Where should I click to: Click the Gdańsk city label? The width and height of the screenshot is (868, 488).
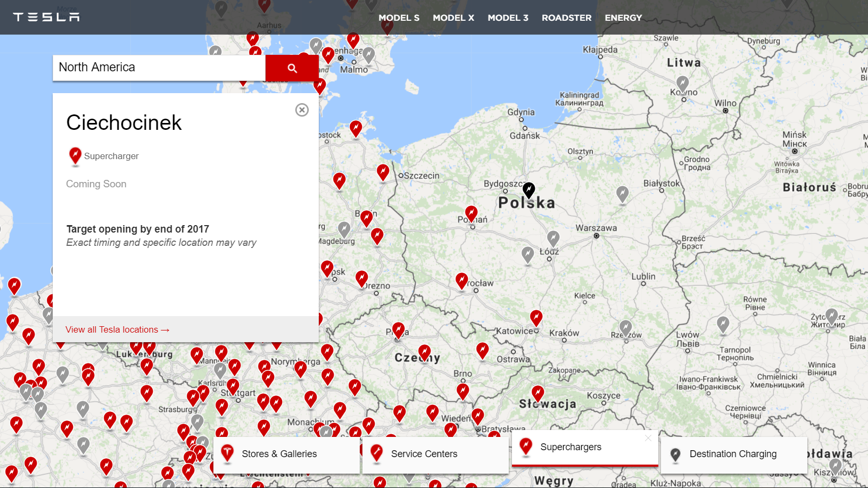[x=525, y=136]
